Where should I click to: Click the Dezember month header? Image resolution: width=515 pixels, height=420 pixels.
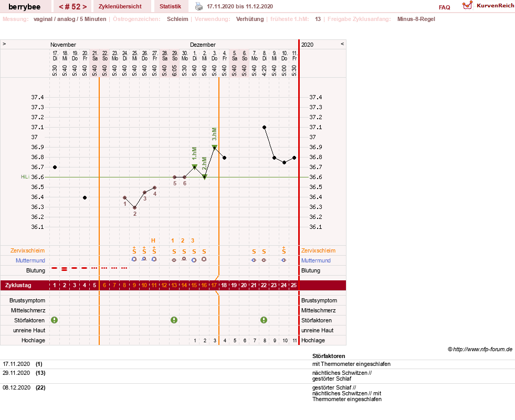click(203, 45)
